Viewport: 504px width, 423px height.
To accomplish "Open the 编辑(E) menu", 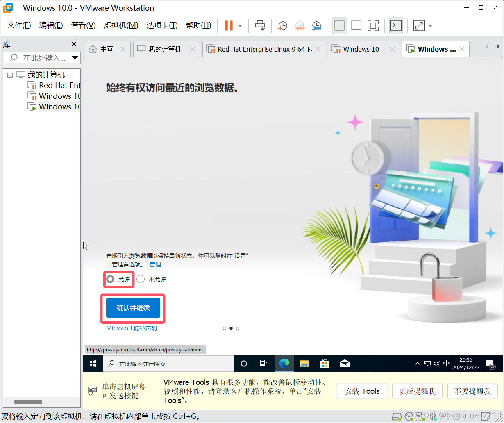I will [x=51, y=25].
